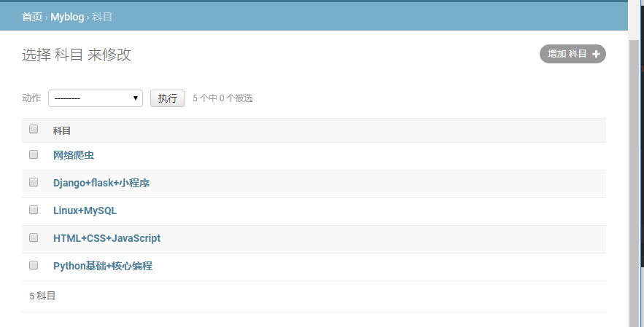Check the box for Django+flask+小程序
644x327 pixels.
point(34,182)
